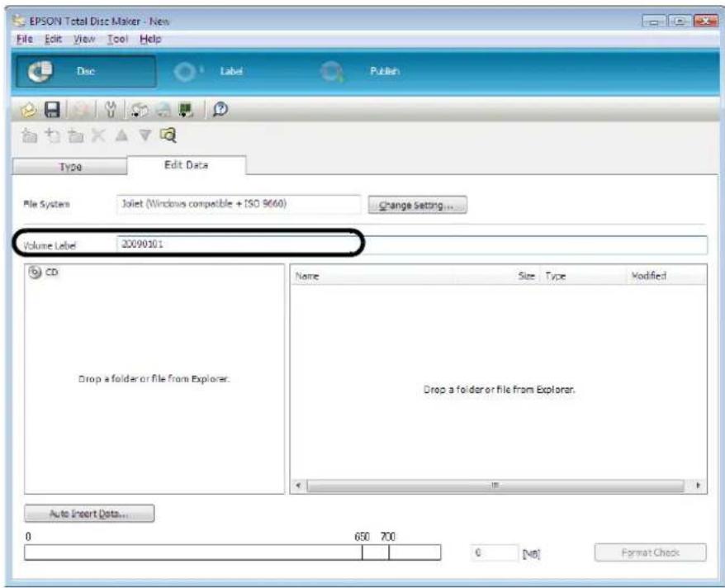Click the disc capacity bar

tap(233, 552)
